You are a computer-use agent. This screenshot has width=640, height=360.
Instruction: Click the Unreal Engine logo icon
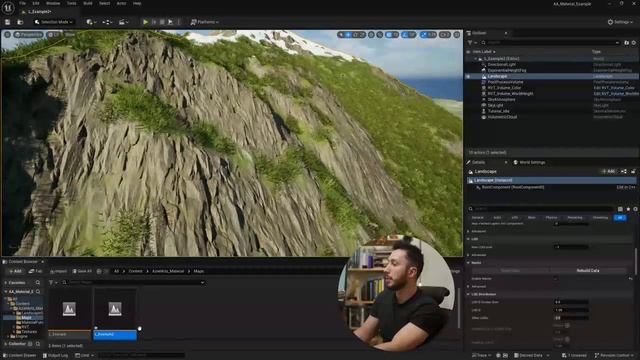pyautogui.click(x=8, y=7)
